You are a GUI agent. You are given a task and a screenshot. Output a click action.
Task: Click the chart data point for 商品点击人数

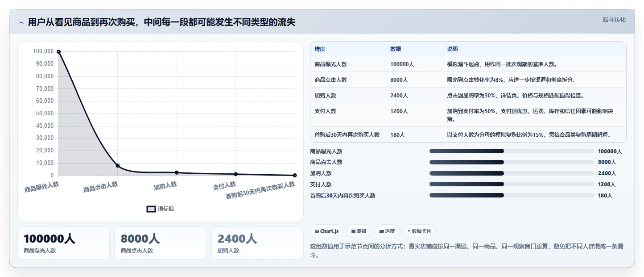click(118, 166)
